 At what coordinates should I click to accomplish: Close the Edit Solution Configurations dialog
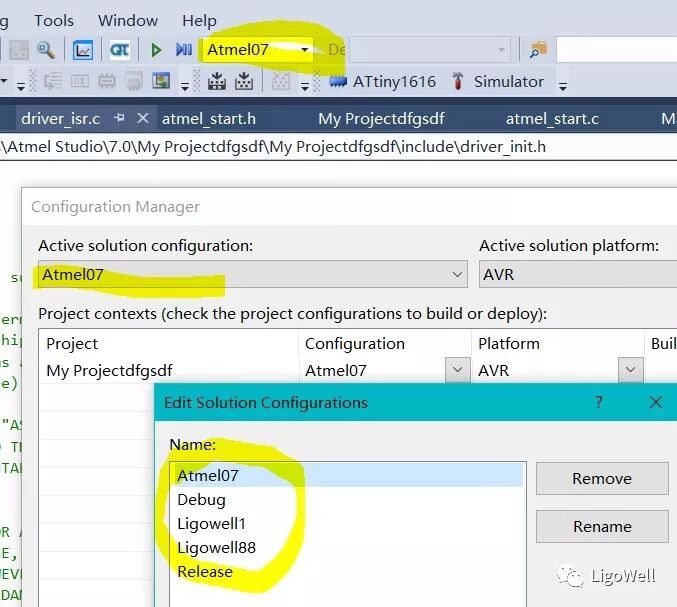[655, 402]
